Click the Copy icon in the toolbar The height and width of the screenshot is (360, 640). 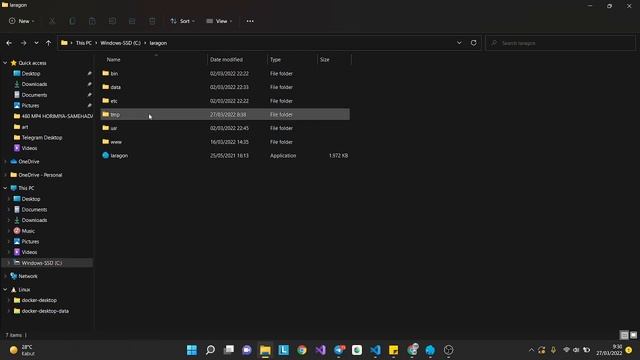pyautogui.click(x=72, y=21)
